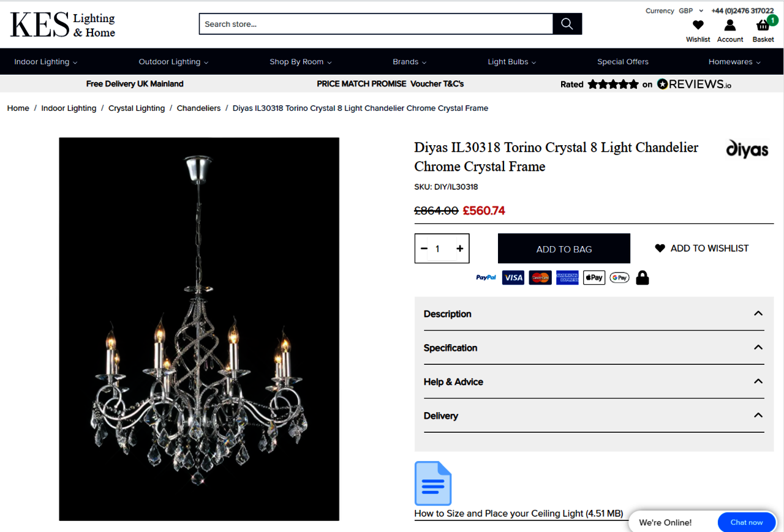Click the blue document file icon
784x532 pixels.
pyautogui.click(x=433, y=483)
